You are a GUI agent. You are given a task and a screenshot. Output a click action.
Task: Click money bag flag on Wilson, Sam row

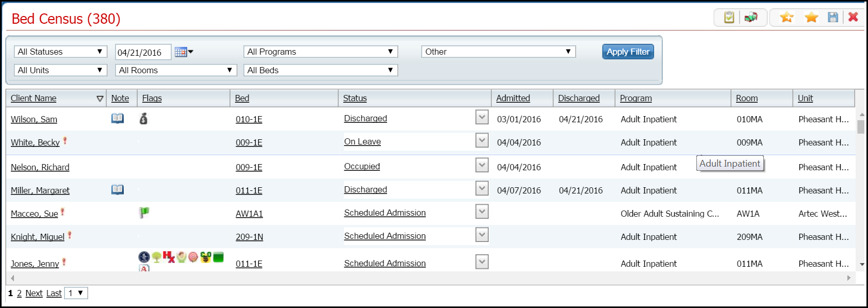point(144,119)
